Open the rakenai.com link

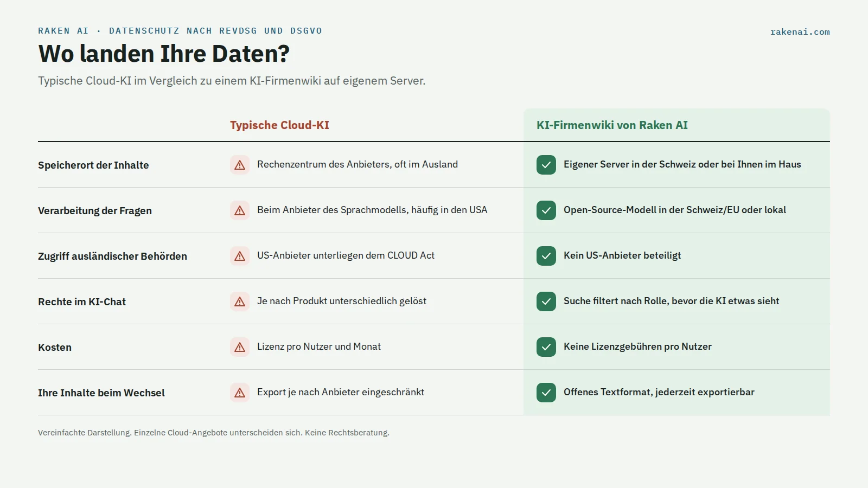point(800,32)
